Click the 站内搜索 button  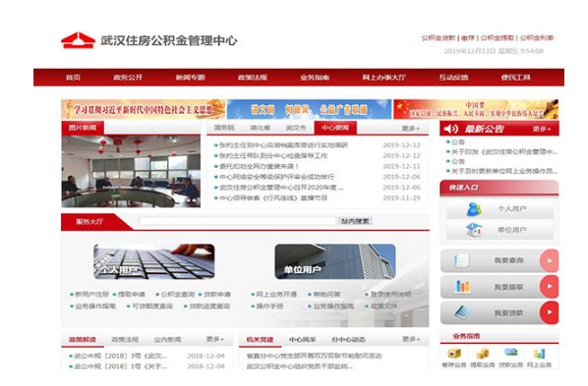tap(355, 221)
